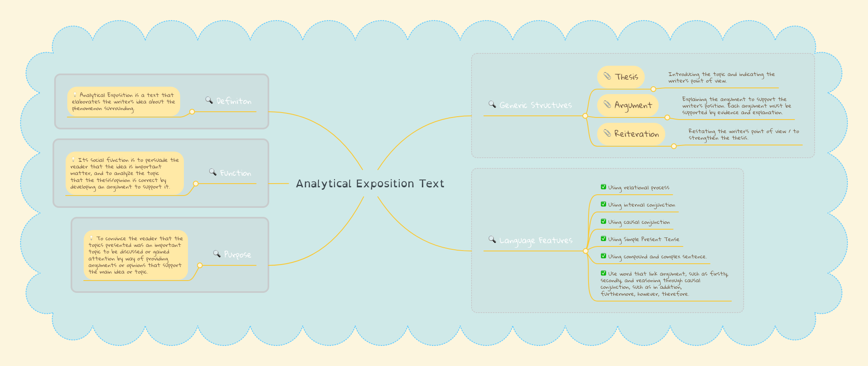The width and height of the screenshot is (868, 366).
Task: Select the Using causal conjunction item
Action: pyautogui.click(x=639, y=222)
